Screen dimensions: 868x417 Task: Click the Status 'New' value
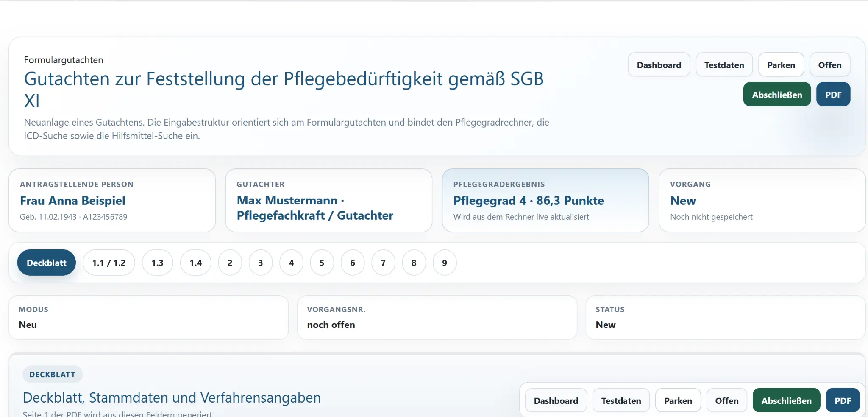point(606,325)
